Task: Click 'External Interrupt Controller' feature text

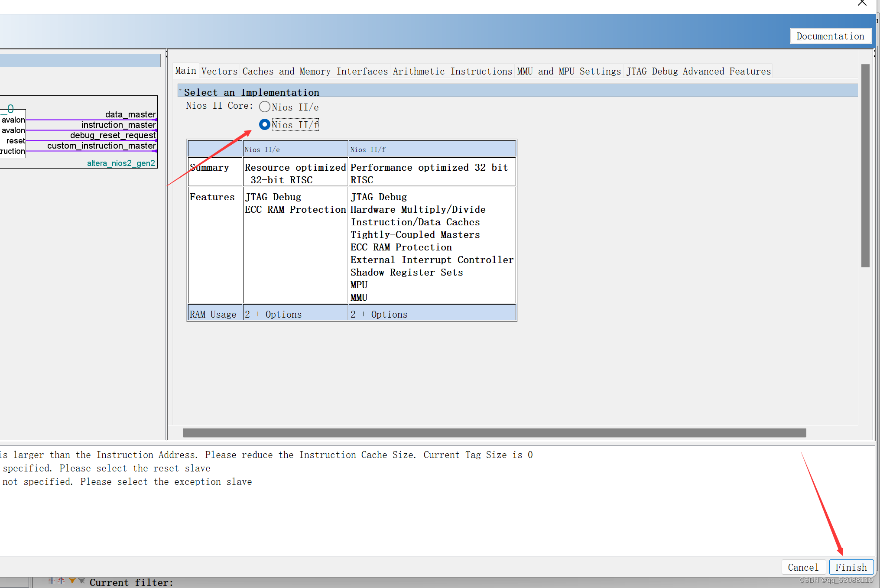Action: coord(432,260)
